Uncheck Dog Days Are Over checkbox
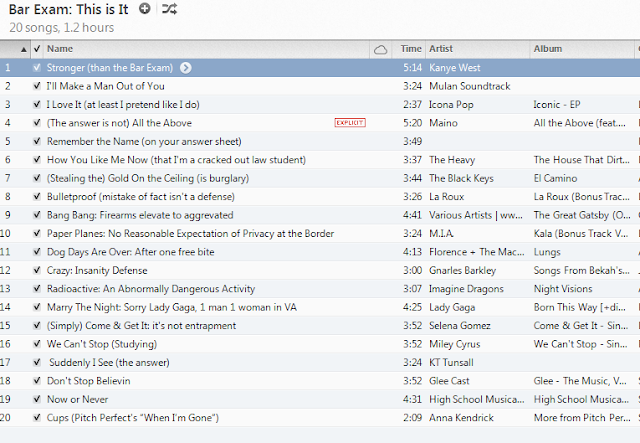Image resolution: width=640 pixels, height=443 pixels. pyautogui.click(x=37, y=252)
